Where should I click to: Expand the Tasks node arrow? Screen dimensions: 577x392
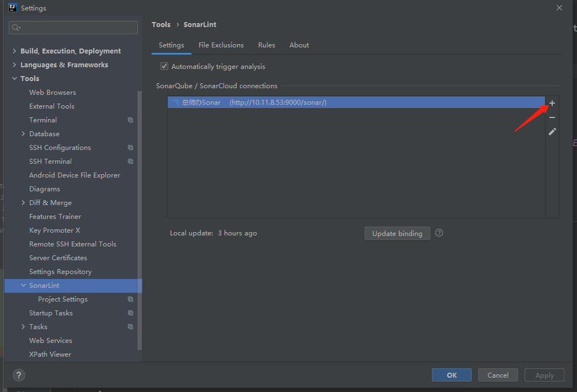[23, 327]
